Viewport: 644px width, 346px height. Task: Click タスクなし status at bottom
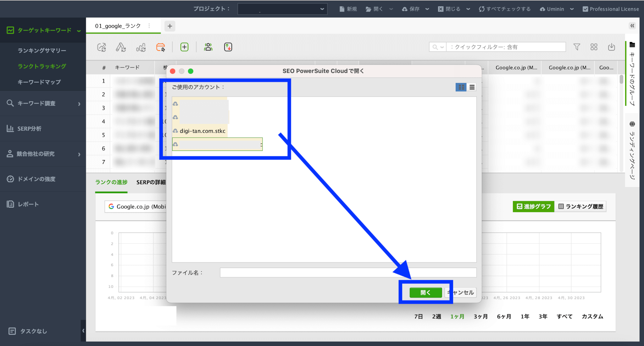(28, 331)
